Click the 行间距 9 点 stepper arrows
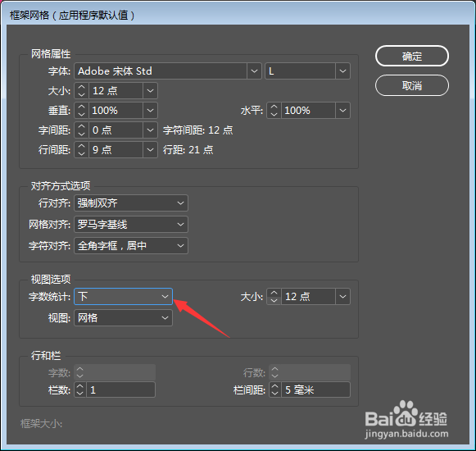This screenshot has width=476, height=451. 81,149
